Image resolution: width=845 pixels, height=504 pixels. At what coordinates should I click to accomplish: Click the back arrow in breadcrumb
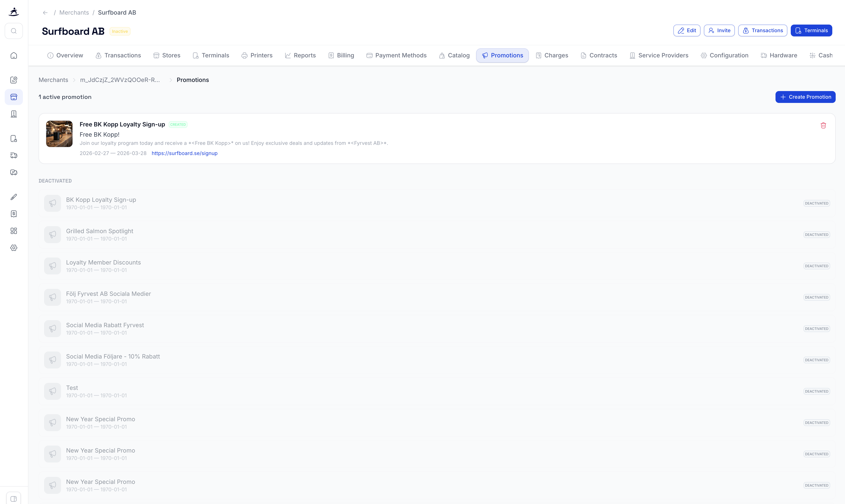click(45, 12)
